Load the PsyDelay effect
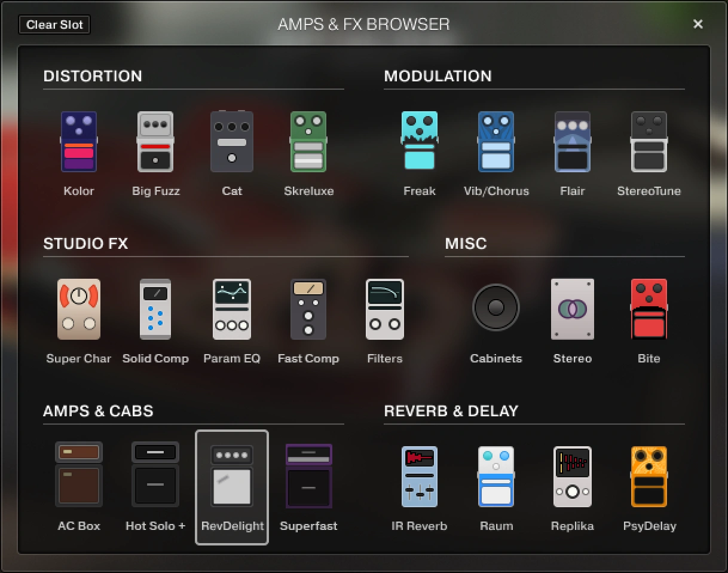 click(649, 476)
